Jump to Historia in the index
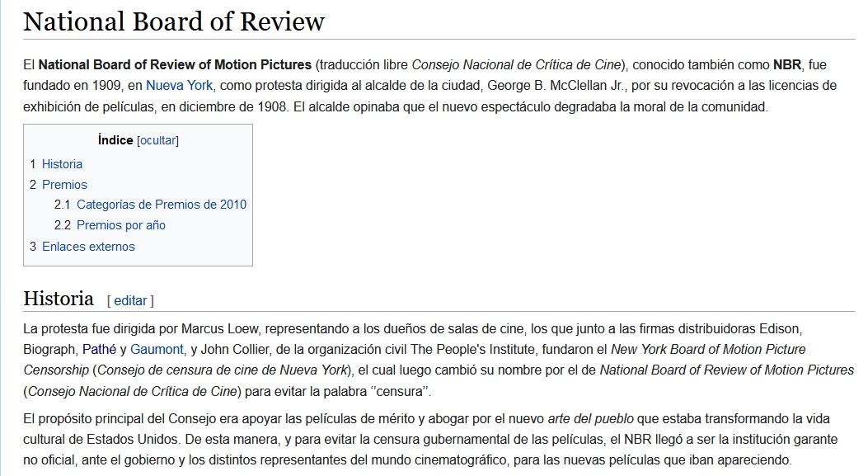Viewport: 868px width, 476px height. point(62,164)
